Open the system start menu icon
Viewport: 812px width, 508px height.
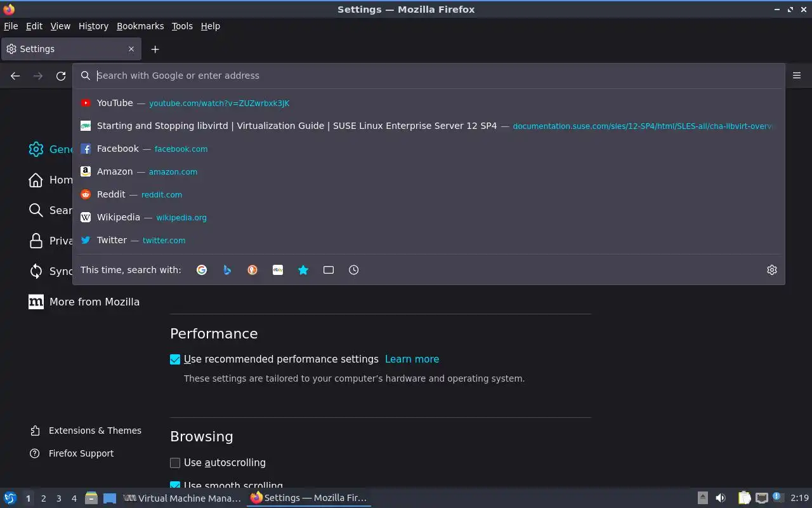point(10,498)
